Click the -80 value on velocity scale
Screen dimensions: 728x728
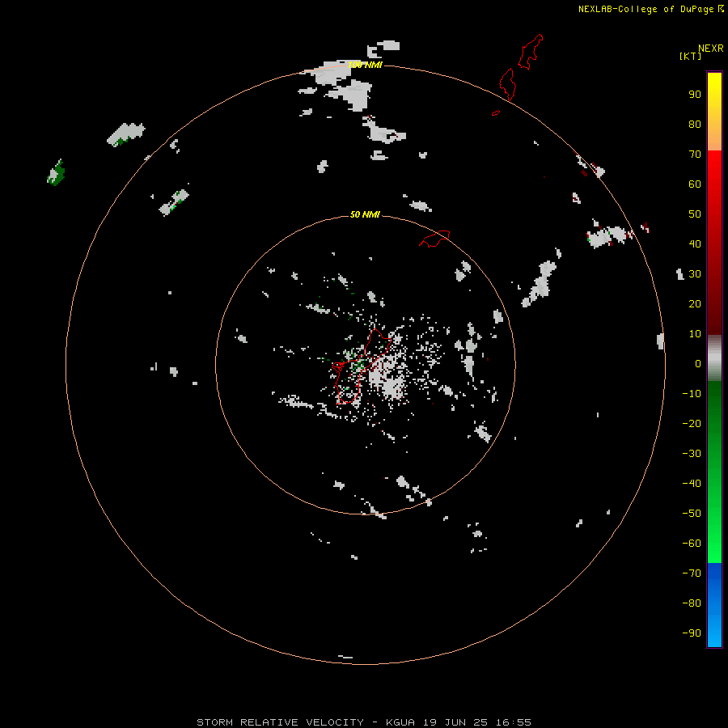tap(692, 603)
